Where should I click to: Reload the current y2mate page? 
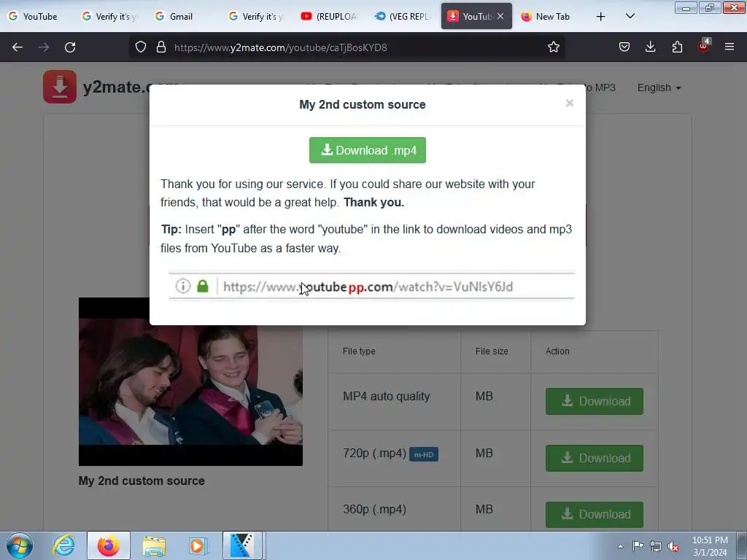(x=70, y=47)
